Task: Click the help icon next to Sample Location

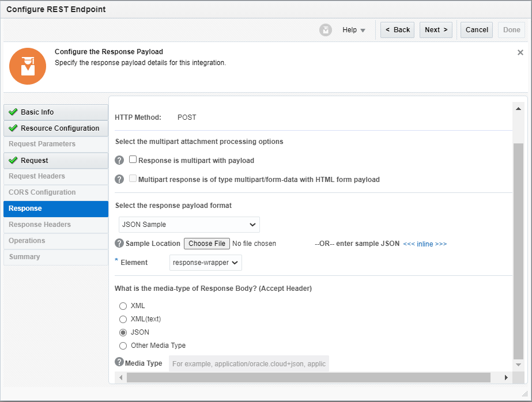Action: pos(119,243)
